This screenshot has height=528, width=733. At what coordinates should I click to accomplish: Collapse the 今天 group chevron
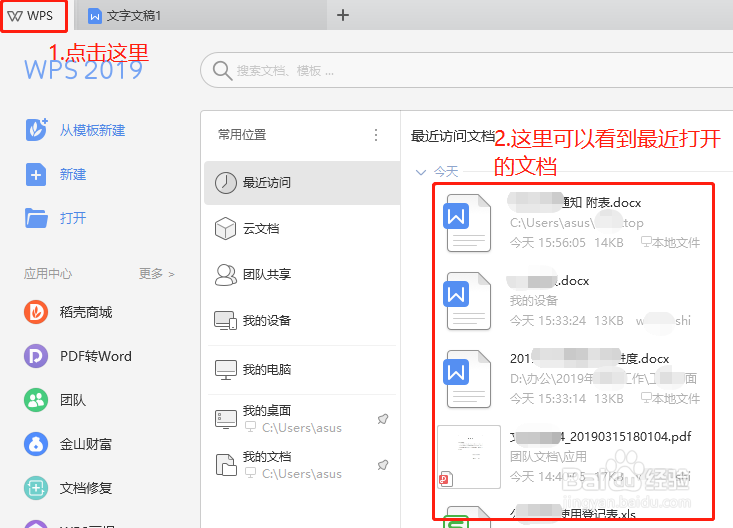click(x=421, y=172)
